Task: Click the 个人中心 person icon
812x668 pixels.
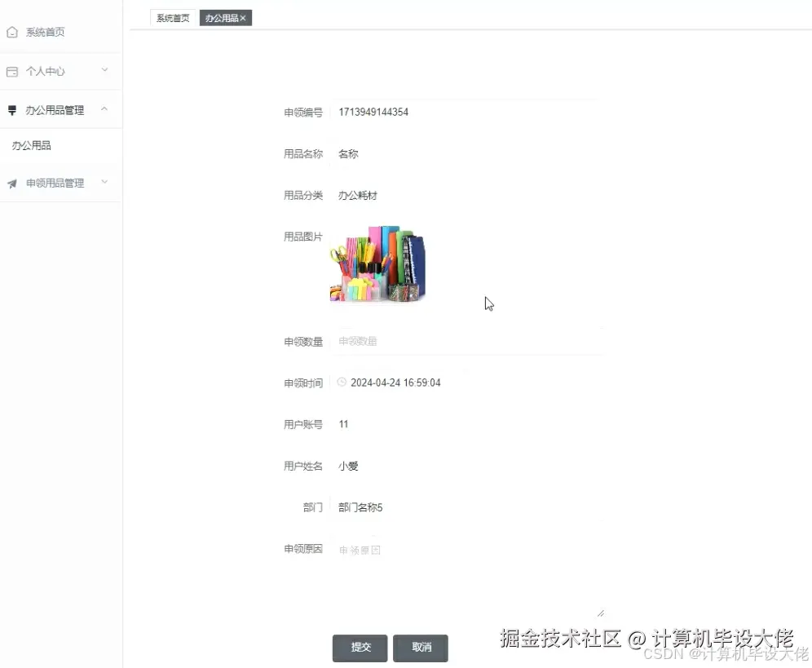Action: (11, 71)
